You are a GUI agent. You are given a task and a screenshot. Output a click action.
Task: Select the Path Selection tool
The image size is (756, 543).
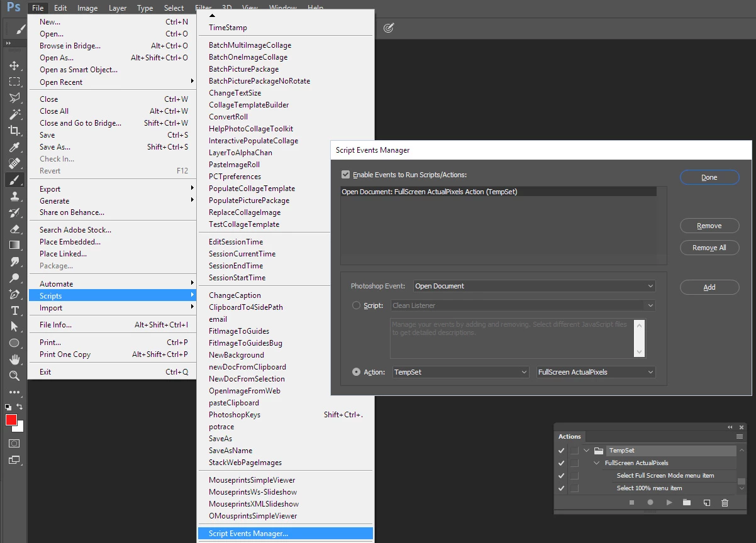tap(14, 327)
